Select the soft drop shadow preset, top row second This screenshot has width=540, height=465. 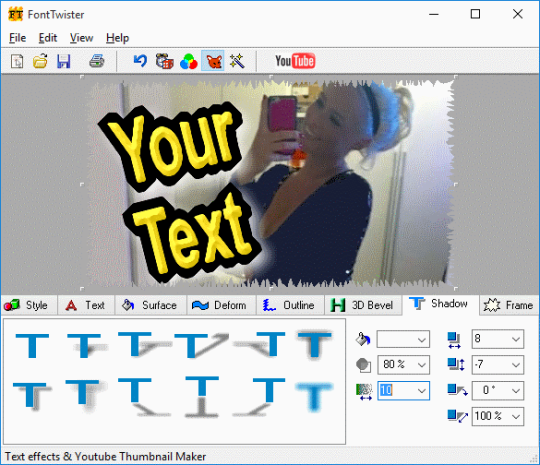pos(86,345)
